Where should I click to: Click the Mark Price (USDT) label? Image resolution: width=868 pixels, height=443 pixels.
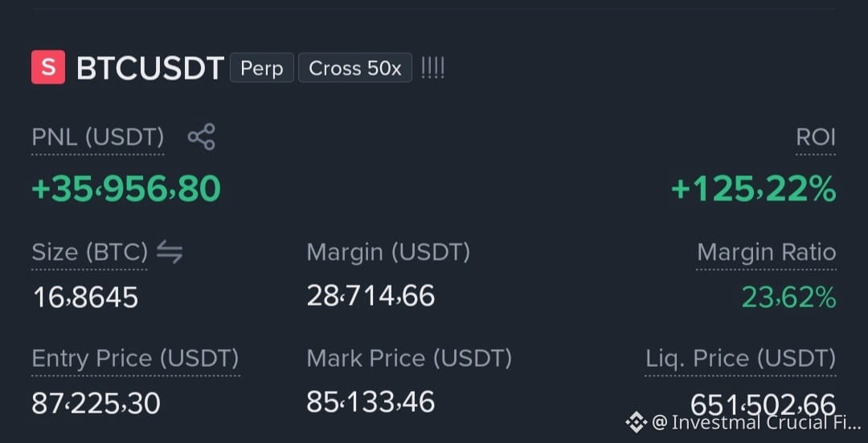[x=409, y=359]
